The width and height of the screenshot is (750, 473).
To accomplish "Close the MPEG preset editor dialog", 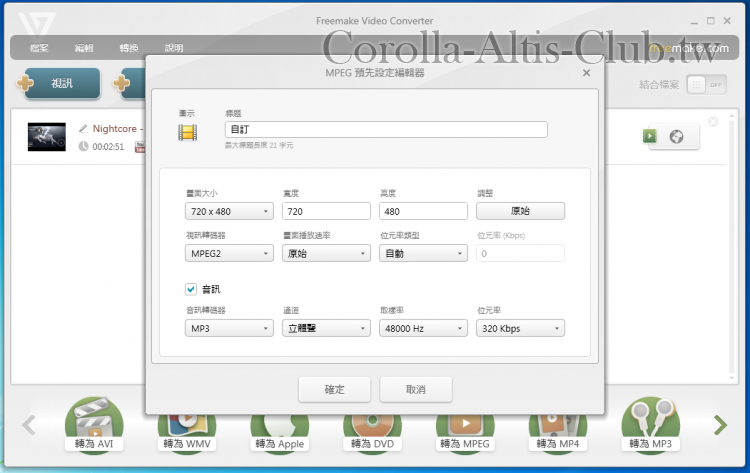I will click(x=586, y=73).
